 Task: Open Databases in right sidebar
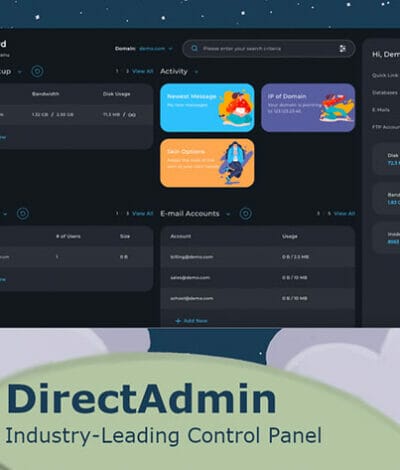(x=385, y=93)
